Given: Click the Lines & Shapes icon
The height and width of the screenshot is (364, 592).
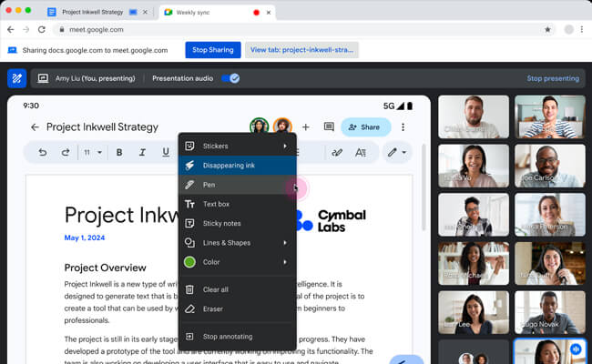Looking at the screenshot, I should click(189, 243).
